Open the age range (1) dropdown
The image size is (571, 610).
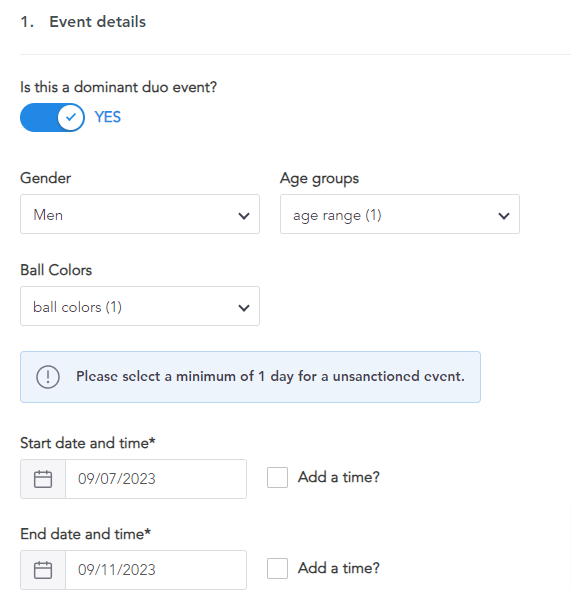point(400,214)
